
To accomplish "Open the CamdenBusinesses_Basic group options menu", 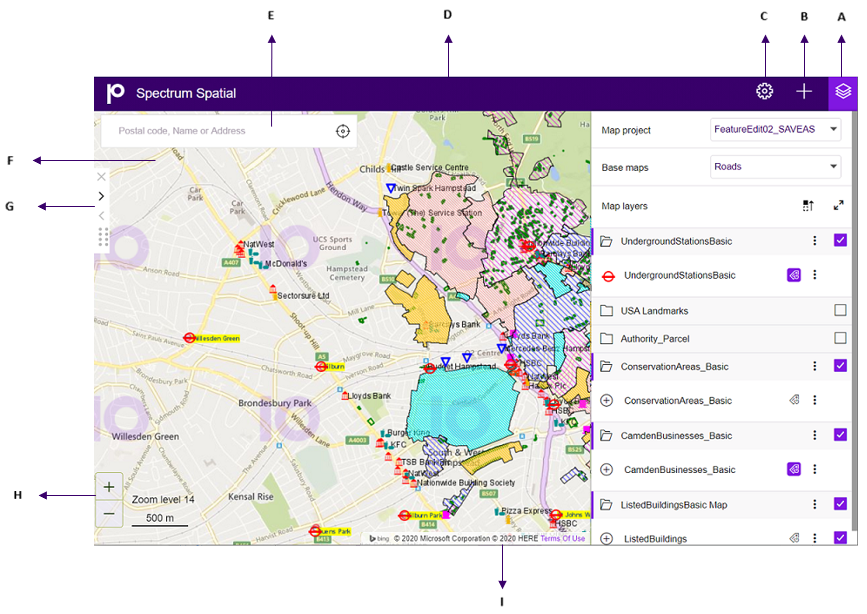I will pyautogui.click(x=814, y=435).
